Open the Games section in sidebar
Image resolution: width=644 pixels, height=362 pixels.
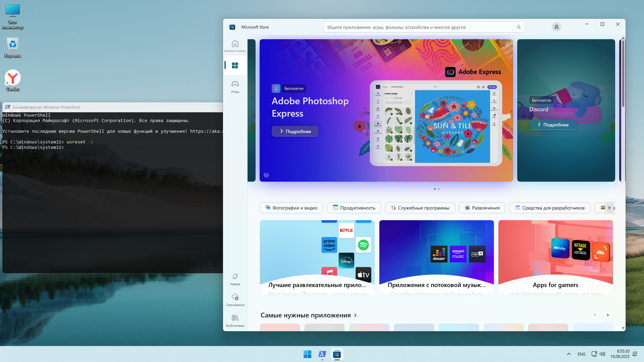235,86
